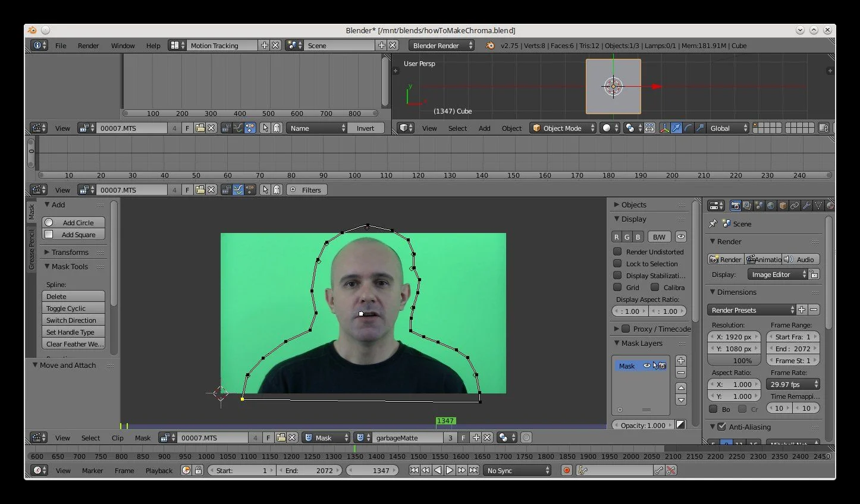Click the mask layer Opacity slider
The height and width of the screenshot is (504, 860).
(643, 425)
